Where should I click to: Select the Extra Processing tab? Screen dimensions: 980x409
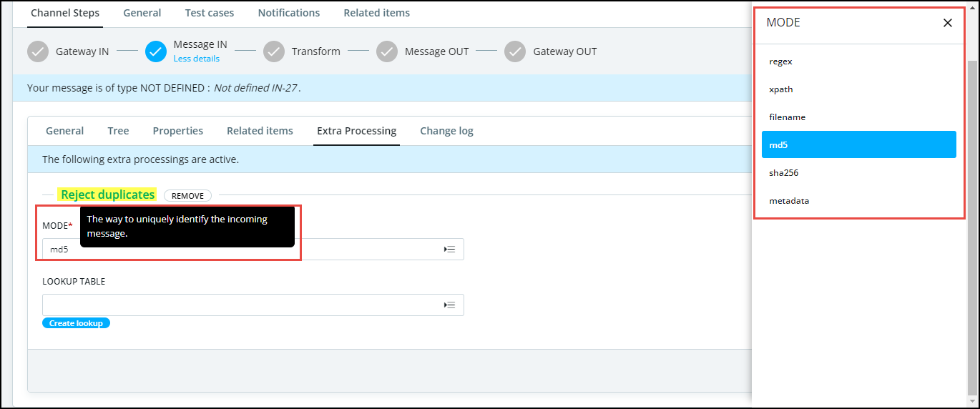pyautogui.click(x=357, y=131)
